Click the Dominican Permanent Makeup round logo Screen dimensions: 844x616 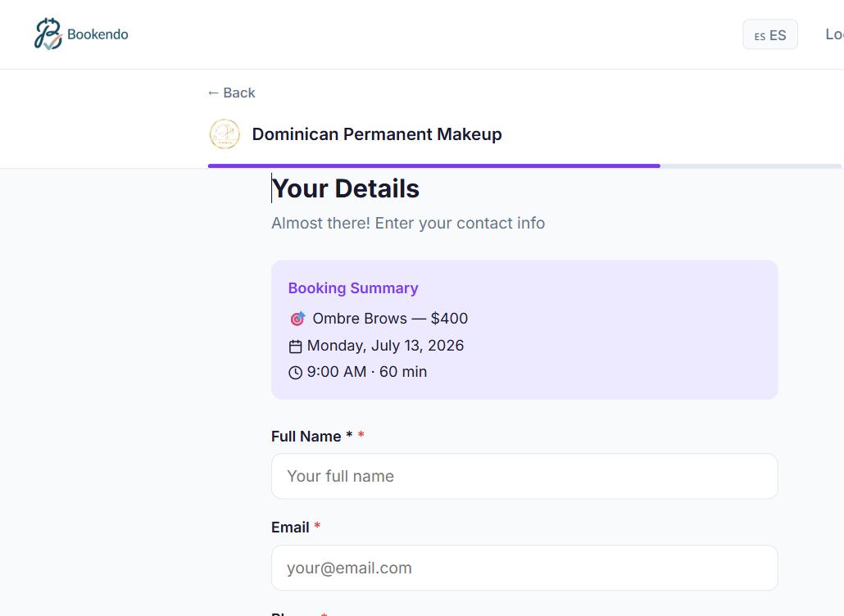(x=225, y=134)
